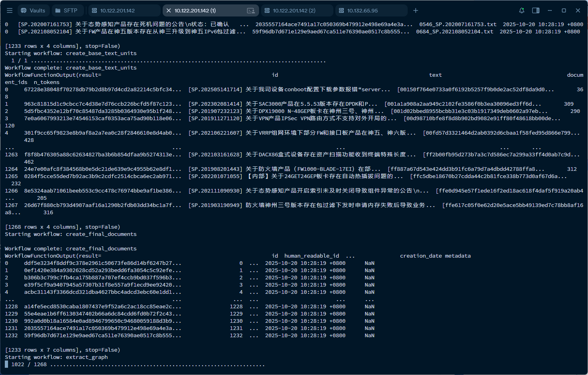Screen dimensions: 588x375
Task: Click hash '59f96db7d671e129e9aed67ca511e76390ae0517c8b555...' in row 1232
Action: tap(103, 335)
